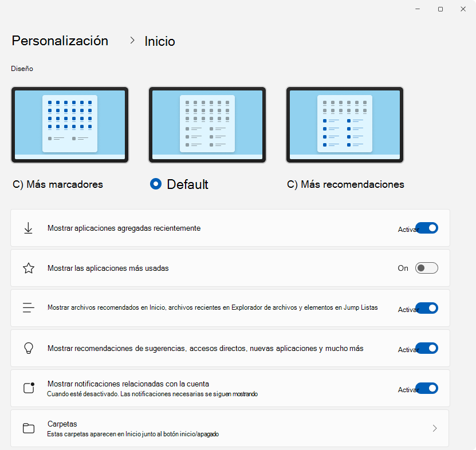Screen dimensions: 476x450
Task: Click the folder icon in Carpetas row
Action: pos(29,428)
